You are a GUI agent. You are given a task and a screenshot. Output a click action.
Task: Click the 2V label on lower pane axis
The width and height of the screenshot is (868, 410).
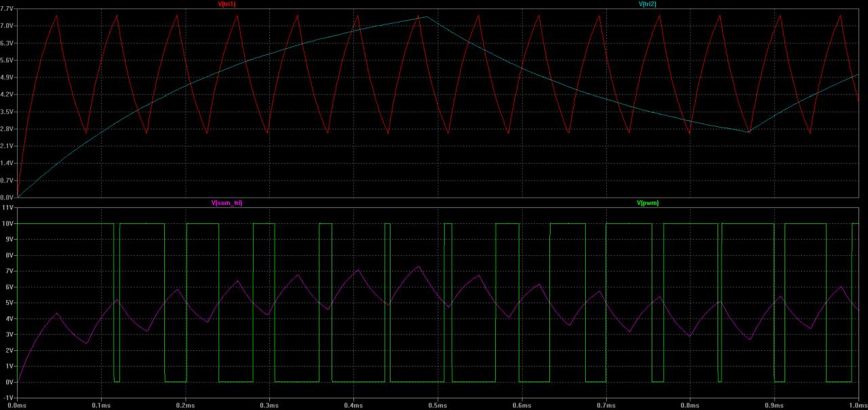(x=9, y=350)
